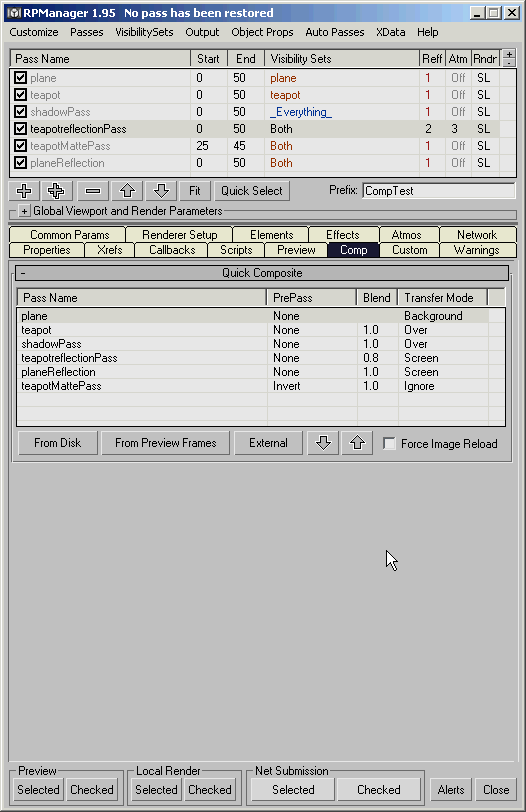Viewport: 526px width, 812px height.
Task: Toggle the shadowPass pass checkbox
Action: tap(20, 112)
